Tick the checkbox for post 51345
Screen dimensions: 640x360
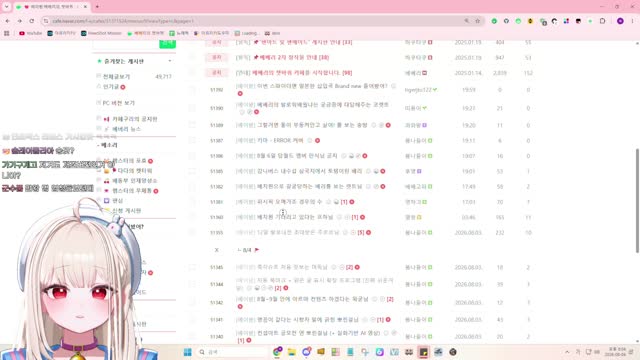point(192,267)
